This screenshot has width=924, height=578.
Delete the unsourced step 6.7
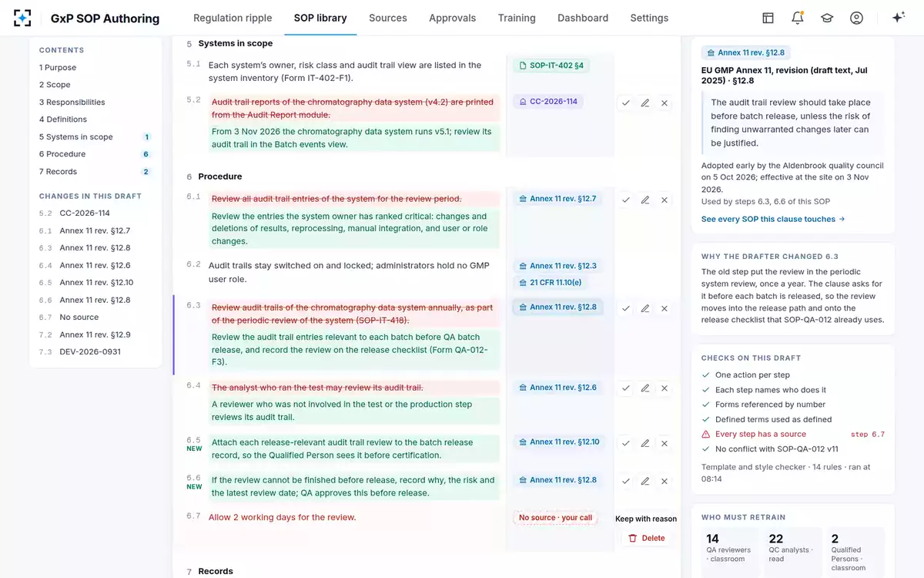646,538
